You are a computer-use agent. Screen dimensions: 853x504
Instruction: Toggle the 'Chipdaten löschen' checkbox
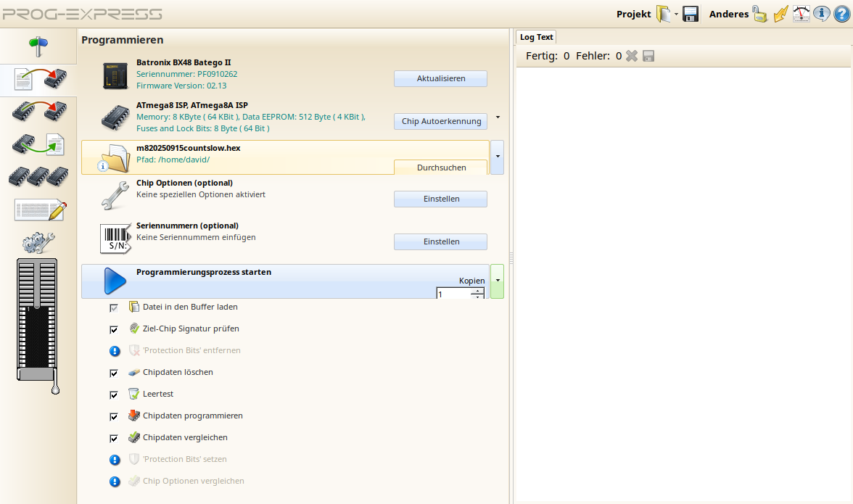(114, 373)
